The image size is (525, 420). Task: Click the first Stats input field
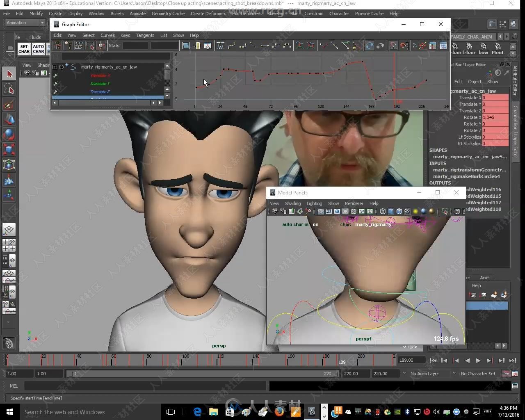(x=135, y=46)
